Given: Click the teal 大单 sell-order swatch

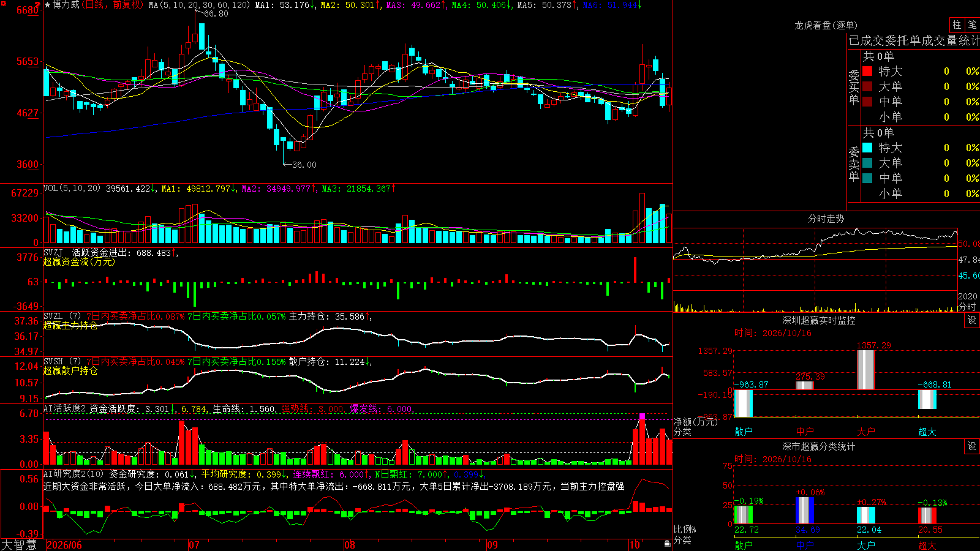Looking at the screenshot, I should pos(867,163).
